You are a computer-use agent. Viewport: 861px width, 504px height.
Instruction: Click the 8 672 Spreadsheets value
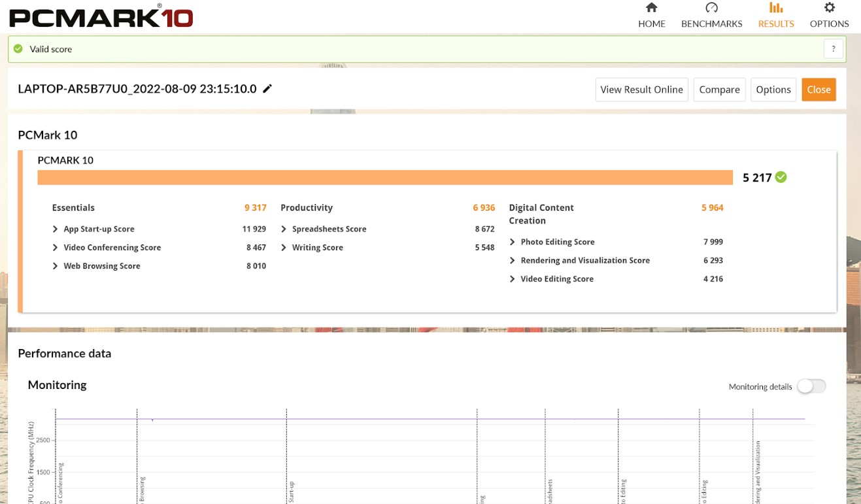tap(485, 229)
